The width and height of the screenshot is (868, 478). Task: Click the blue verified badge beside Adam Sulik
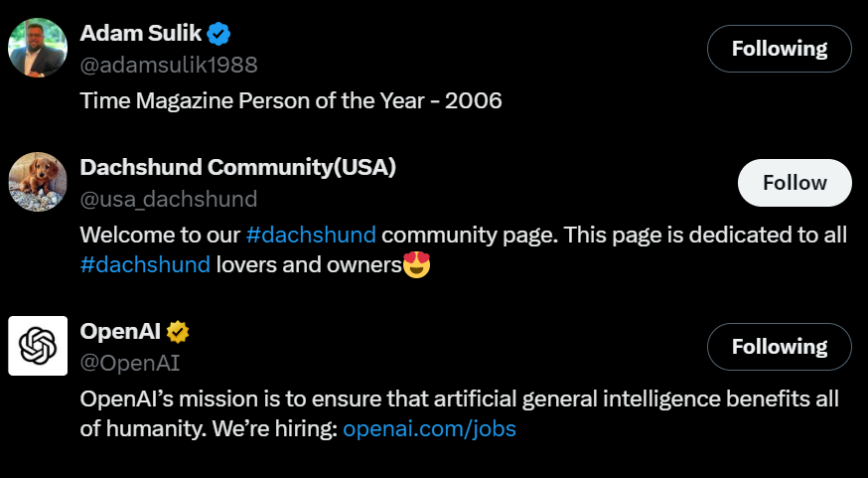[x=218, y=34]
